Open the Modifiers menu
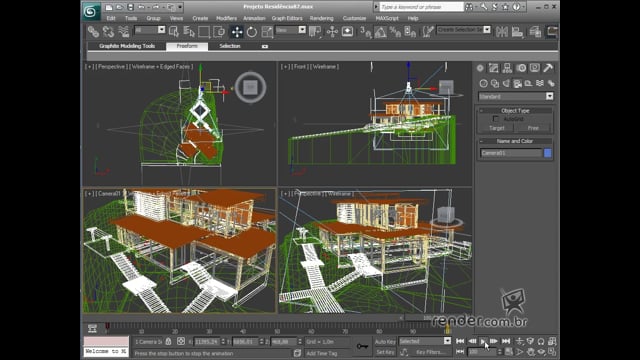Viewport: 640px width, 360px height. [x=226, y=18]
